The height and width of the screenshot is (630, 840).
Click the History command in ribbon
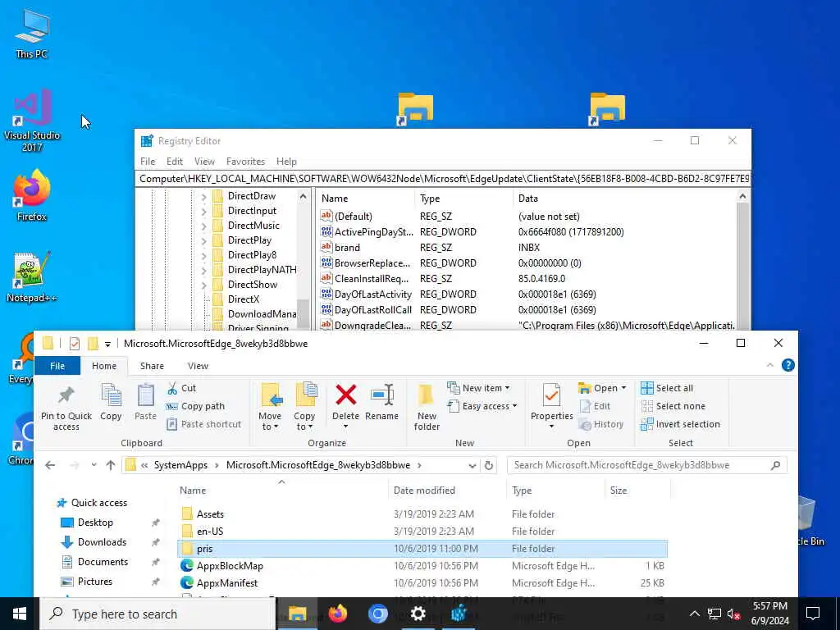(x=601, y=424)
